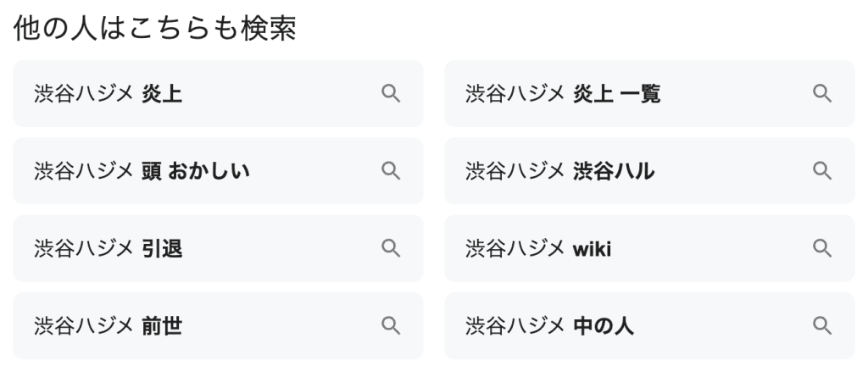Click the bold 中の人 keyword text

click(x=603, y=326)
